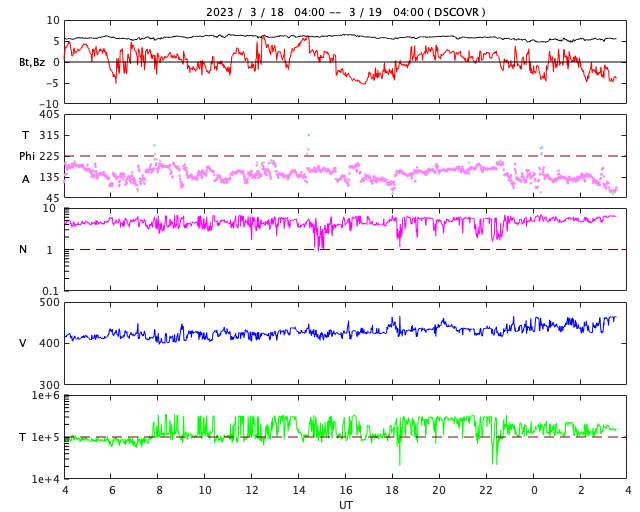Image resolution: width=640 pixels, height=512 pixels.
Task: Click the "1" value on N axis
Action: click(50, 250)
